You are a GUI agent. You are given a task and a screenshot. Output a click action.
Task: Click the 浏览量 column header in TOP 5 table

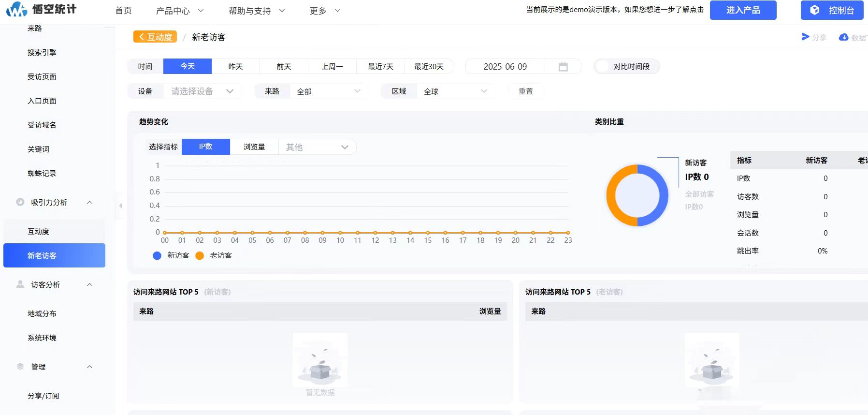click(x=490, y=311)
